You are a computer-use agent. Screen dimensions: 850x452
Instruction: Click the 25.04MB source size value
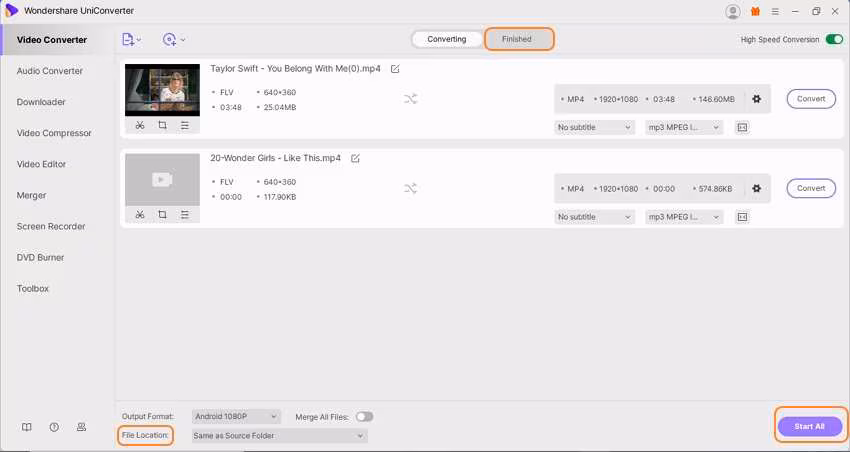click(280, 107)
